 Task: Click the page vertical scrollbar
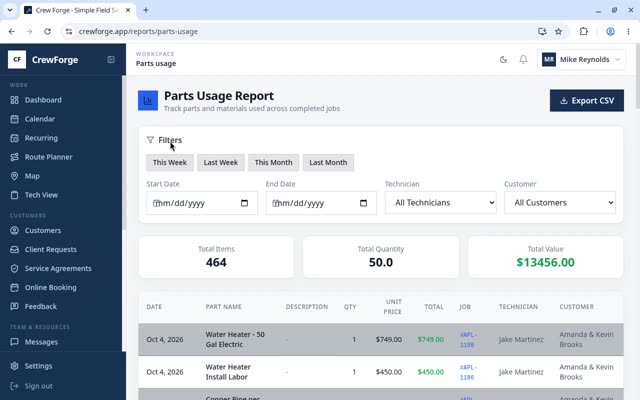637,76
